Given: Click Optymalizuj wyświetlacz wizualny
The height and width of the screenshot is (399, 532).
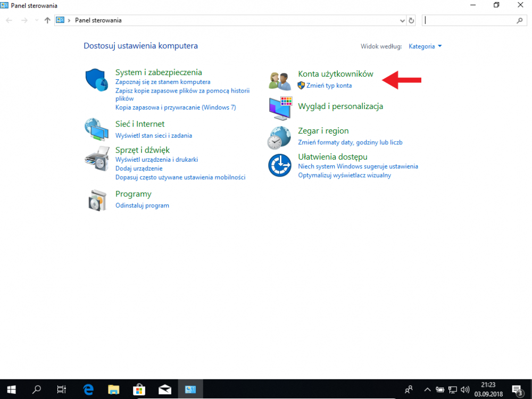Looking at the screenshot, I should (x=344, y=175).
